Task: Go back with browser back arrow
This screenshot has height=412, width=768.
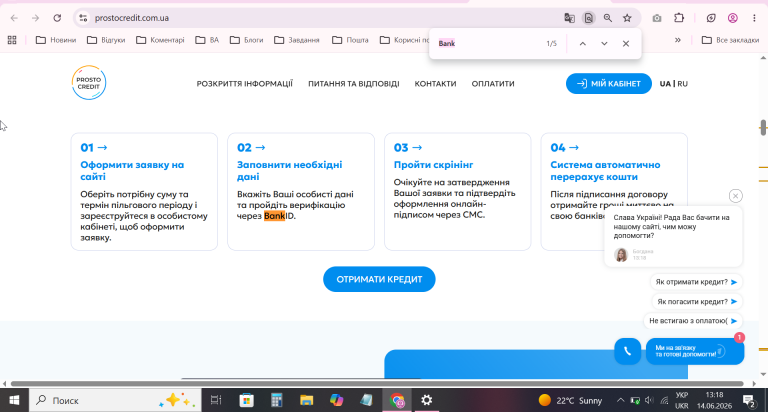Action: point(14,18)
